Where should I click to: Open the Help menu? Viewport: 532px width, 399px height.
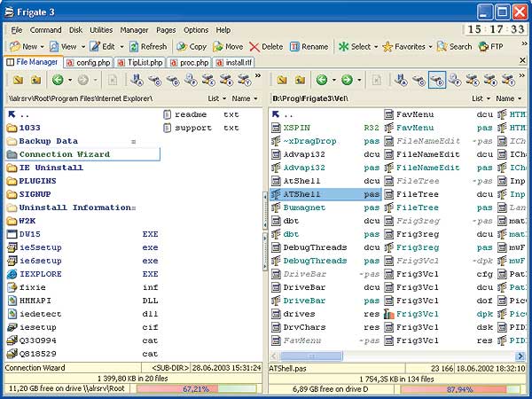coord(223,30)
